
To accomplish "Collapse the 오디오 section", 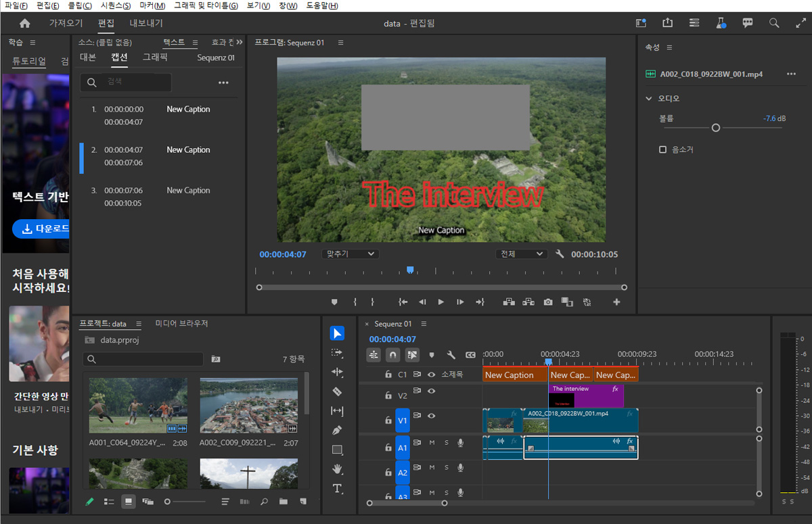I will pyautogui.click(x=650, y=98).
